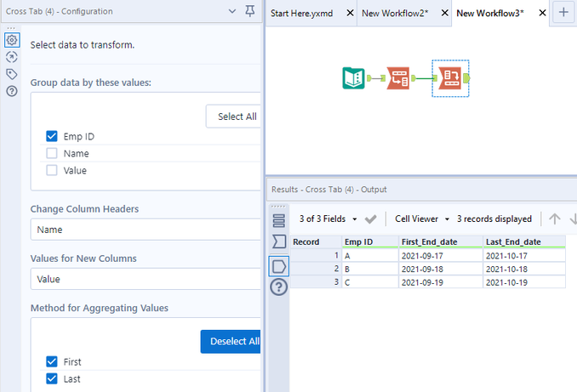Click the Emp ID column header

[x=370, y=242]
